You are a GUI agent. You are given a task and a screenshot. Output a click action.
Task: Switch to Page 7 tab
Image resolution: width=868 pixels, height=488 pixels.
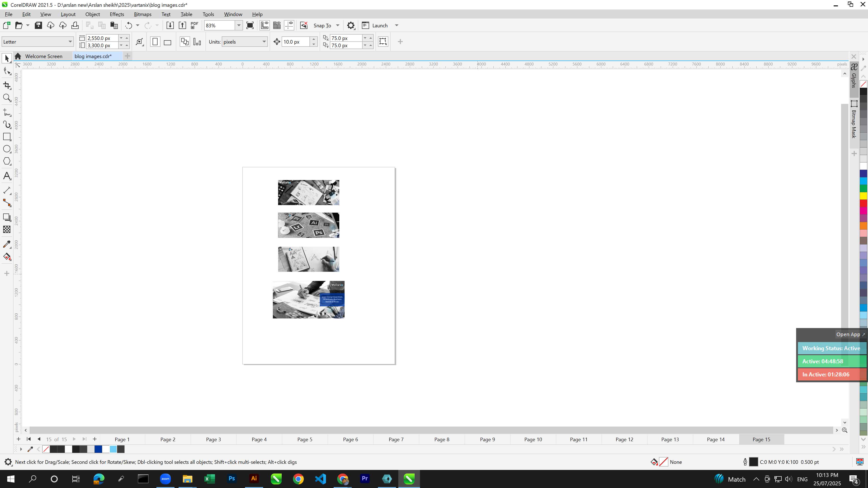click(396, 439)
